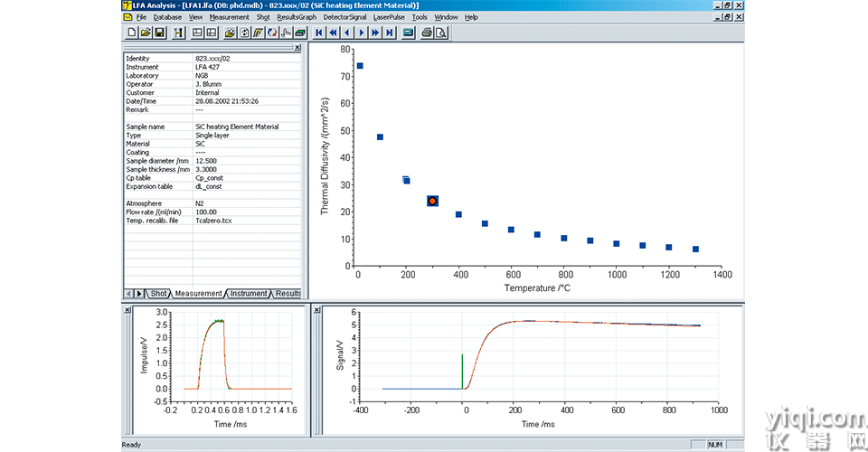Select the split-pane window layout icon
868x452 pixels.
coord(211,33)
